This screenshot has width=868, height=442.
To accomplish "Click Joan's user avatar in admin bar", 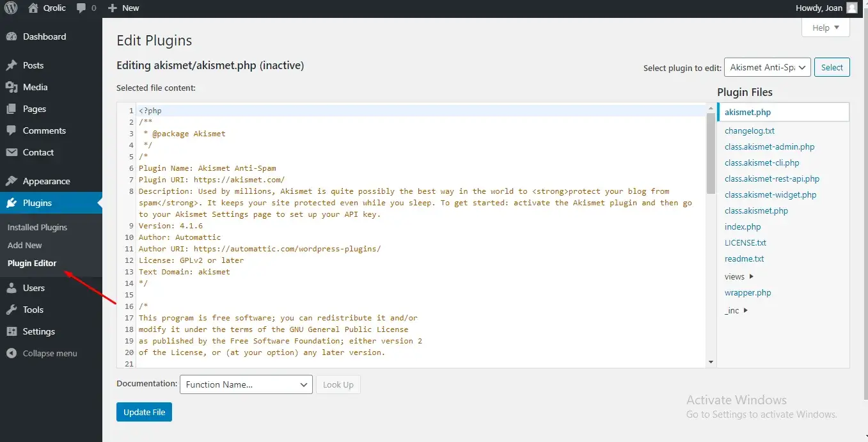I will (851, 8).
